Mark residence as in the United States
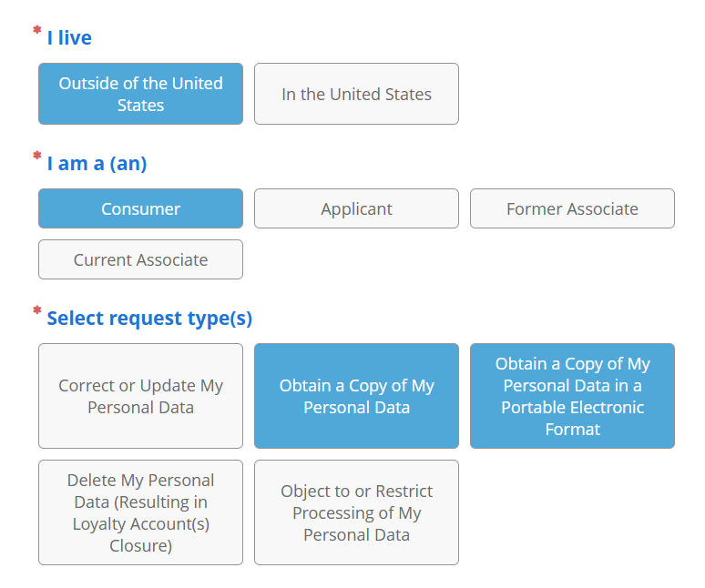This screenshot has width=705, height=588. [x=356, y=94]
